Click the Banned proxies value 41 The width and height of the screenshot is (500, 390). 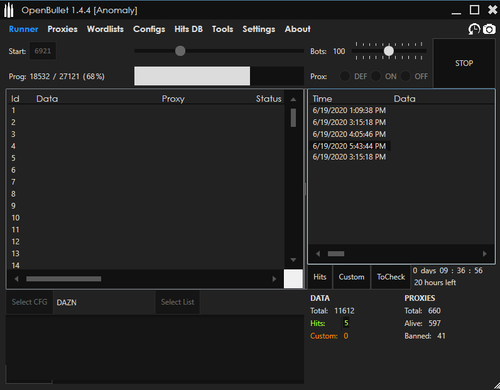pos(441,336)
